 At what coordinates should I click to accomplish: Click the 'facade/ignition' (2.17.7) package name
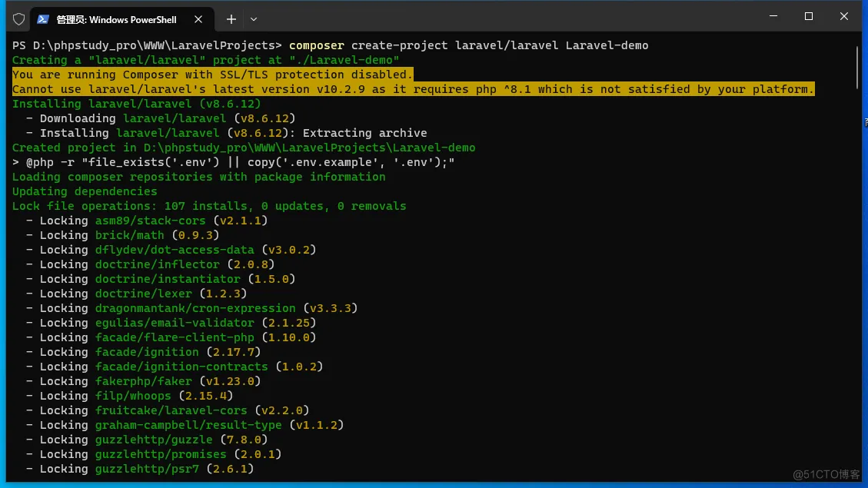[147, 353]
